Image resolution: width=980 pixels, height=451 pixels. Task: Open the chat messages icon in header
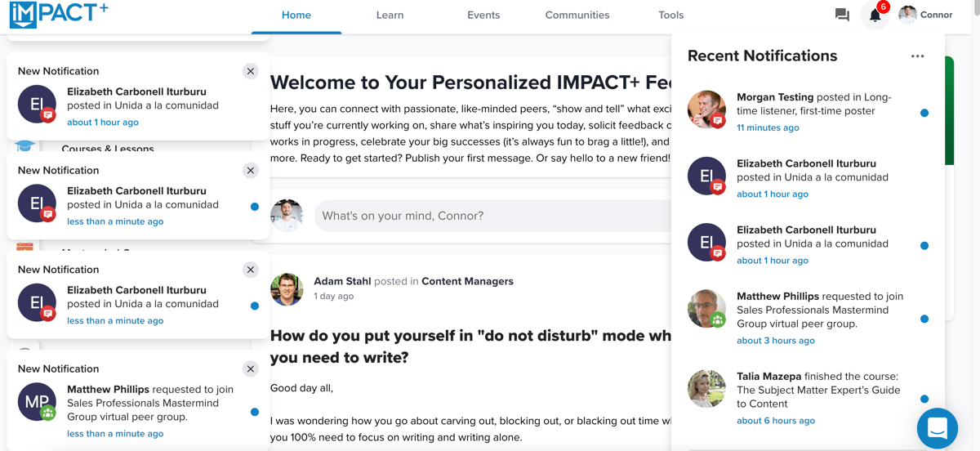(x=842, y=15)
